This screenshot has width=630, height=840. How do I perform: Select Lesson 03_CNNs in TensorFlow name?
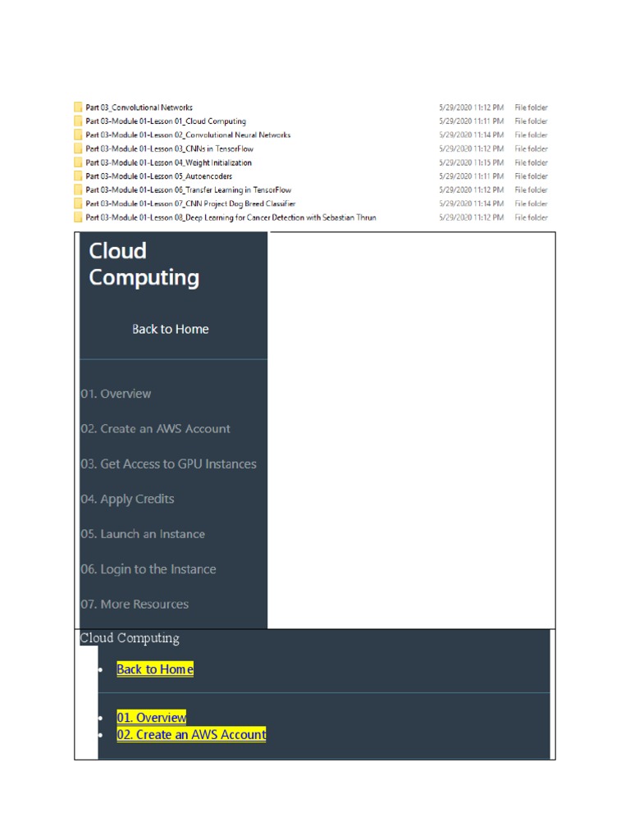pos(169,149)
